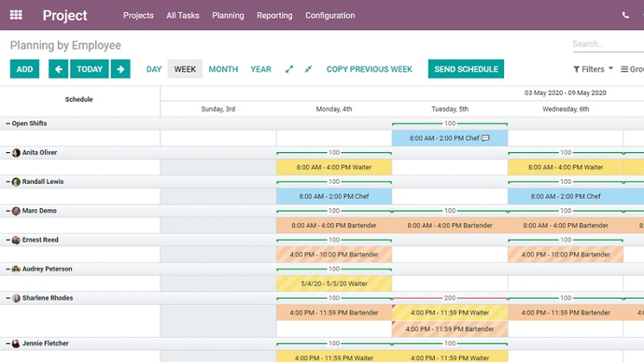The height and width of the screenshot is (362, 644).
Task: Open the All Tasks menu
Action: click(x=183, y=15)
